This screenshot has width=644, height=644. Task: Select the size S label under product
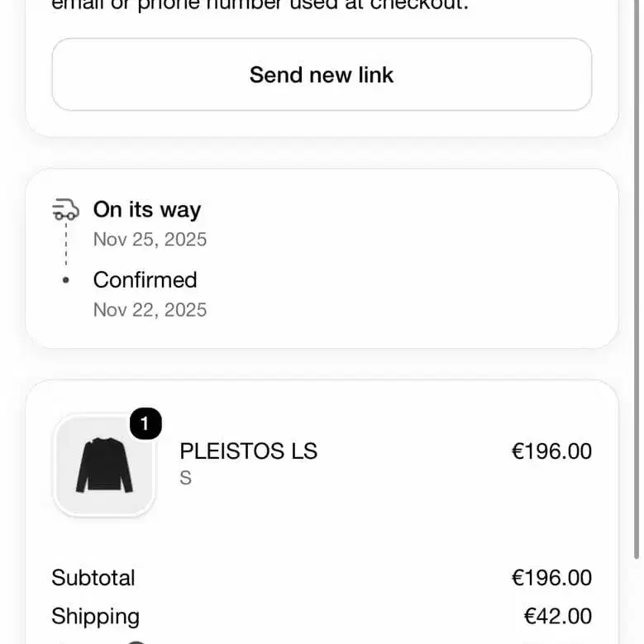[185, 478]
